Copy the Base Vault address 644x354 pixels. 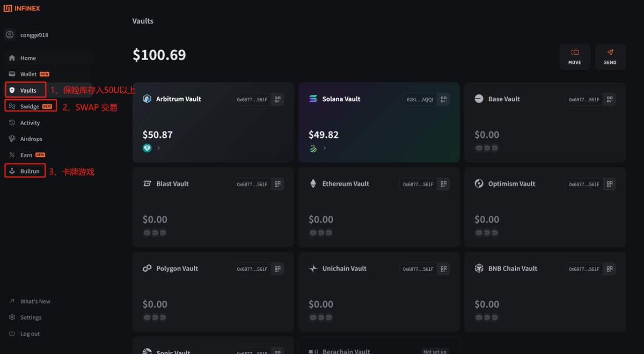584,99
